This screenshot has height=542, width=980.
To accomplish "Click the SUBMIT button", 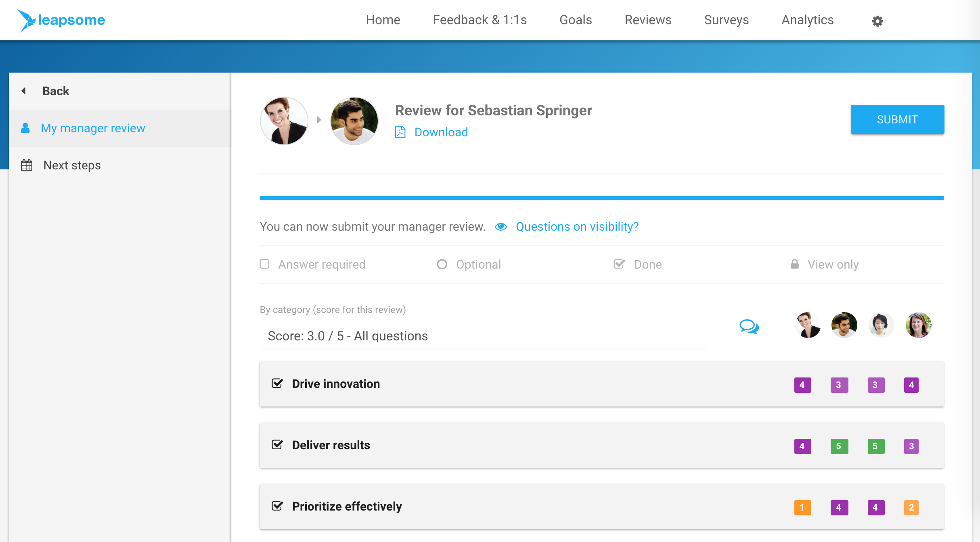I will [x=897, y=119].
